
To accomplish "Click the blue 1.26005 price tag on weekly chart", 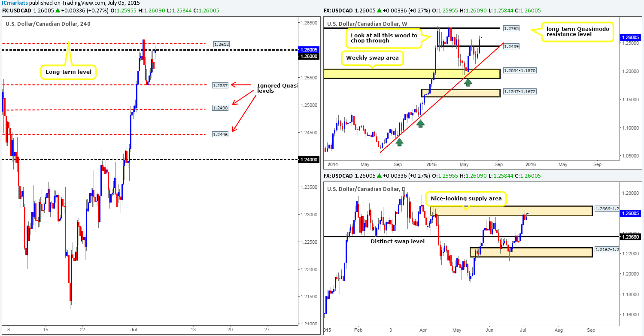I will point(629,37).
